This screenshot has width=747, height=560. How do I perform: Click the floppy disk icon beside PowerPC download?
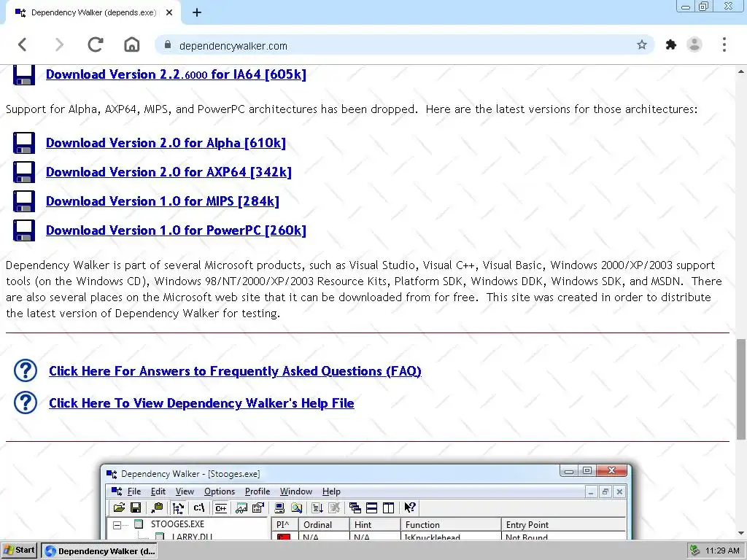[x=24, y=230]
